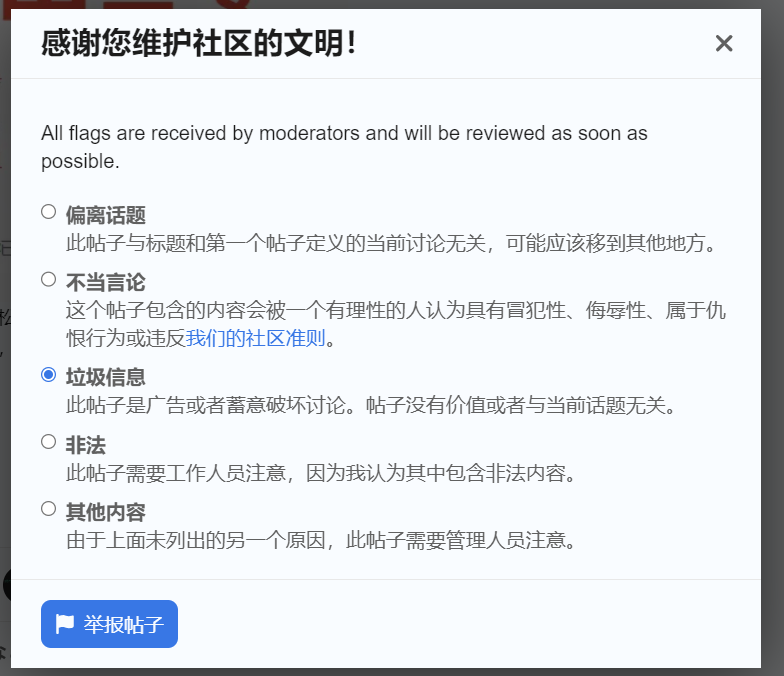Image resolution: width=784 pixels, height=676 pixels.
Task: Select the 不当言论 radio option
Action: (x=48, y=280)
